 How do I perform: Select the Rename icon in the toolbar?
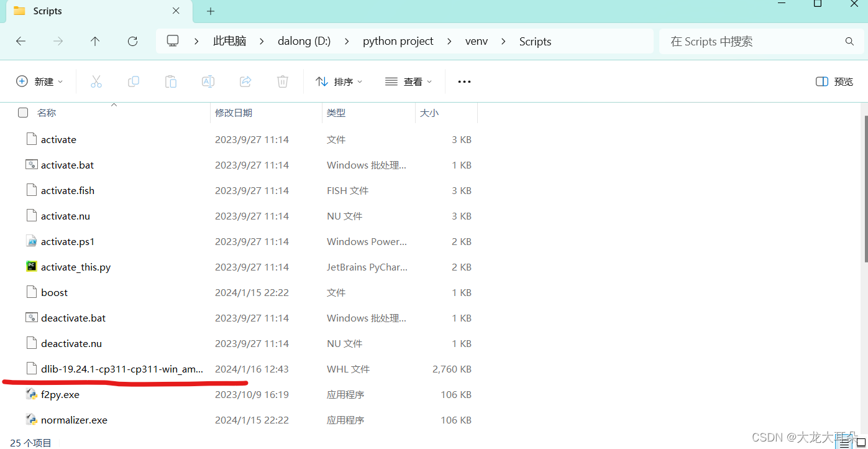tap(208, 81)
